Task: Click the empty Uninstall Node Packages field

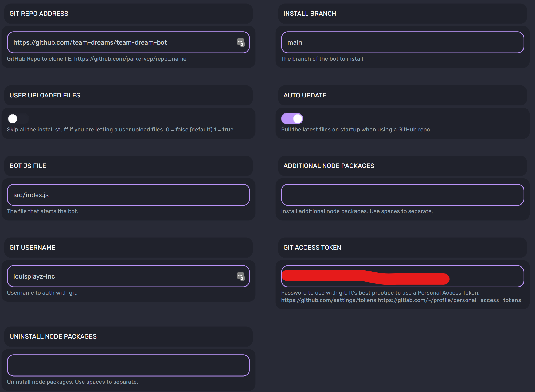Action: pos(128,365)
